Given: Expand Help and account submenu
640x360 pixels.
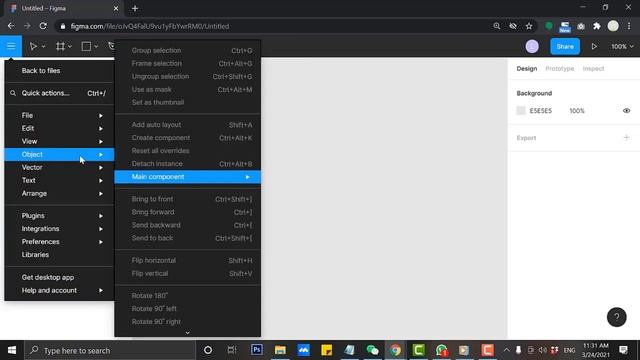Looking at the screenshot, I should 59,290.
